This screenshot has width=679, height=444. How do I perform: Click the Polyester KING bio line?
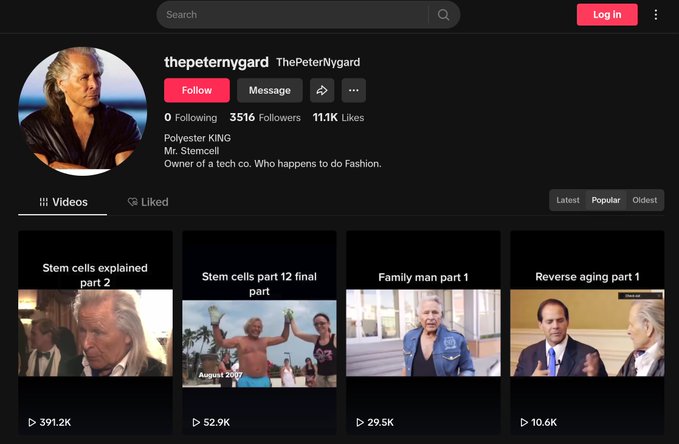[x=197, y=138]
